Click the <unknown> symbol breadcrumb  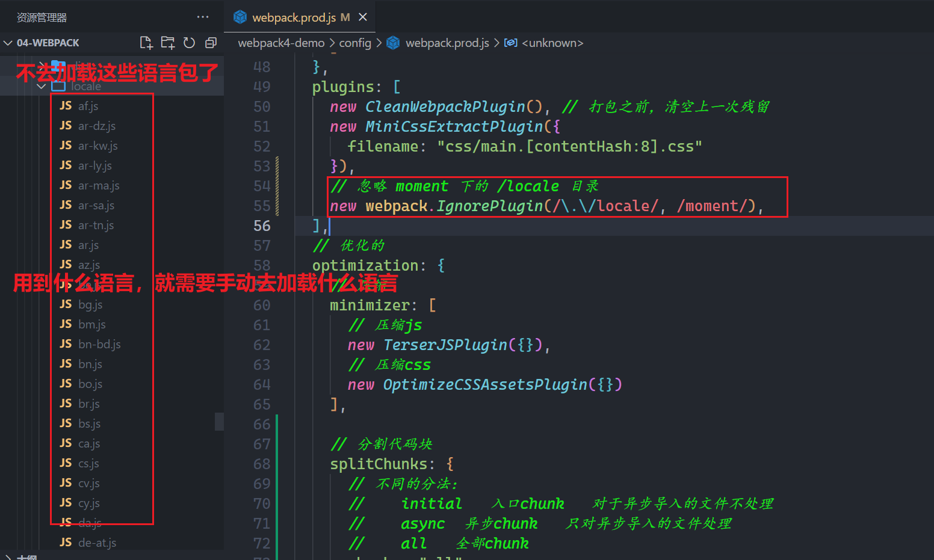pos(552,43)
